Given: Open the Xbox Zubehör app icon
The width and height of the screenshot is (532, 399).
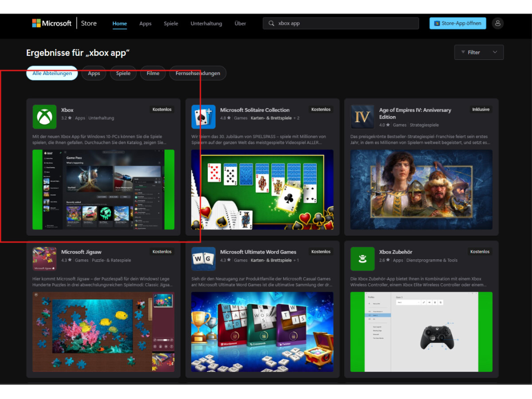Looking at the screenshot, I should (x=363, y=259).
